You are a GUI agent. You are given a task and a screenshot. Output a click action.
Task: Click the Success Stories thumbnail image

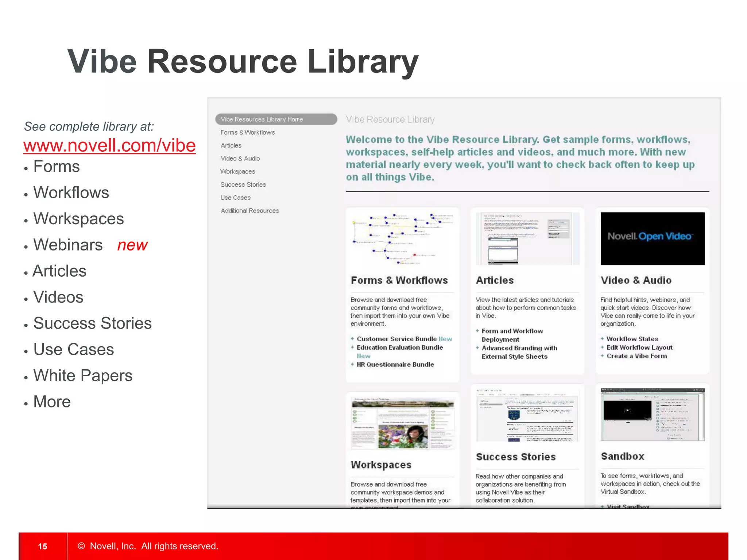click(527, 415)
